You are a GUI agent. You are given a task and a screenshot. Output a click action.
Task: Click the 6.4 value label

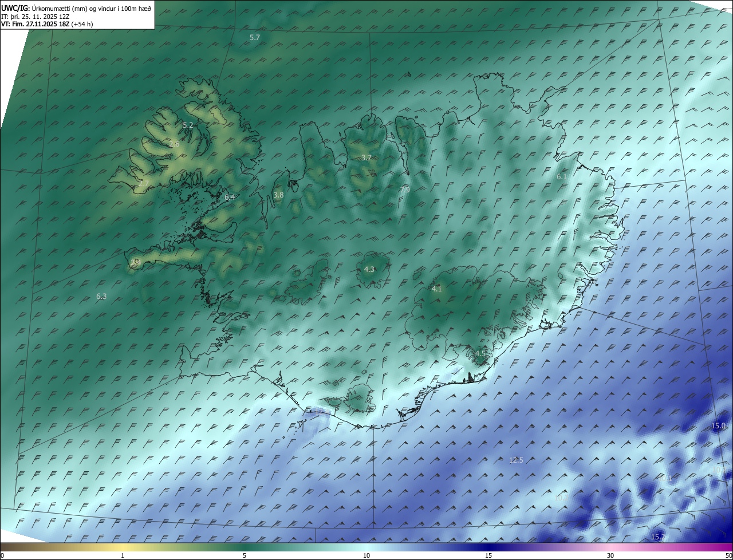(x=230, y=197)
